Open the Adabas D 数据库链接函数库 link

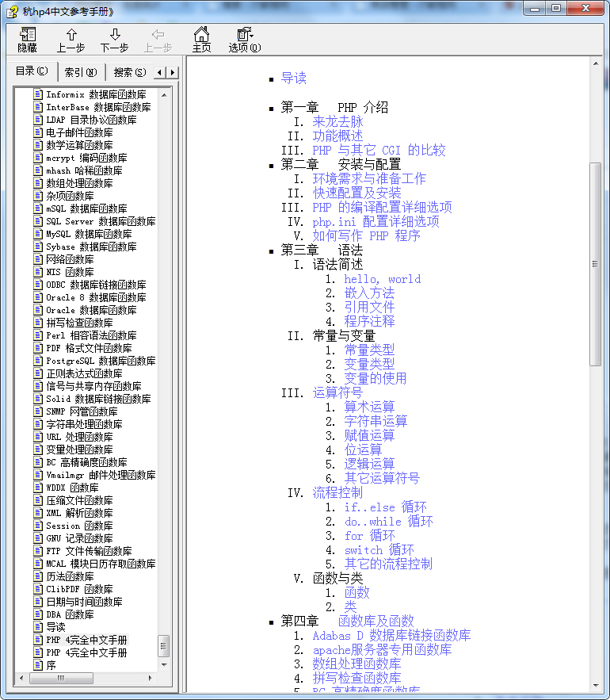[391, 636]
